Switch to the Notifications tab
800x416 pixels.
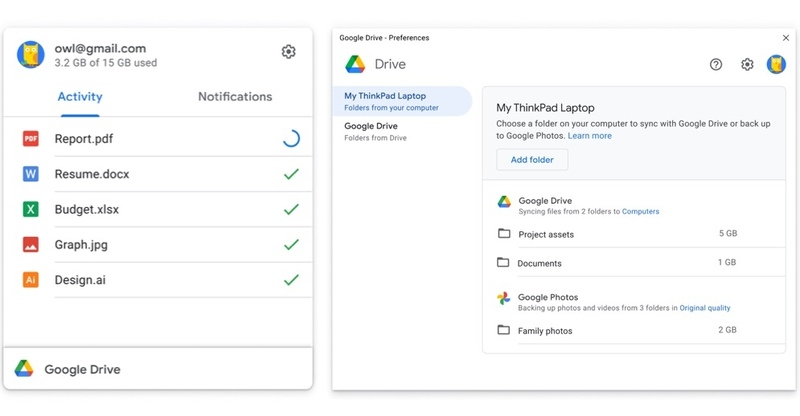(x=235, y=96)
